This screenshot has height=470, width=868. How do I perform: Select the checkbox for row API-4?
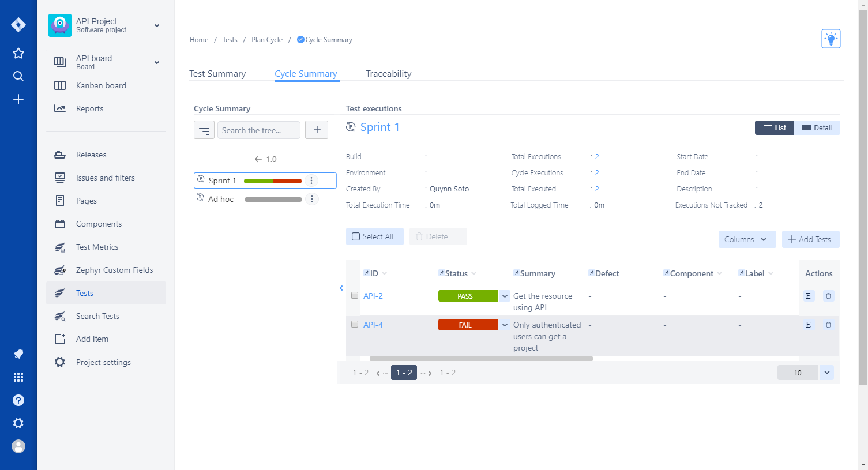pos(354,324)
